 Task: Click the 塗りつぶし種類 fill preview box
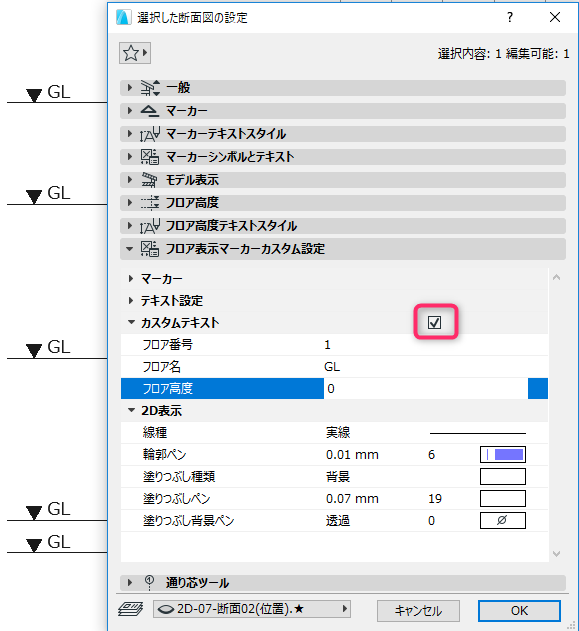click(x=503, y=476)
